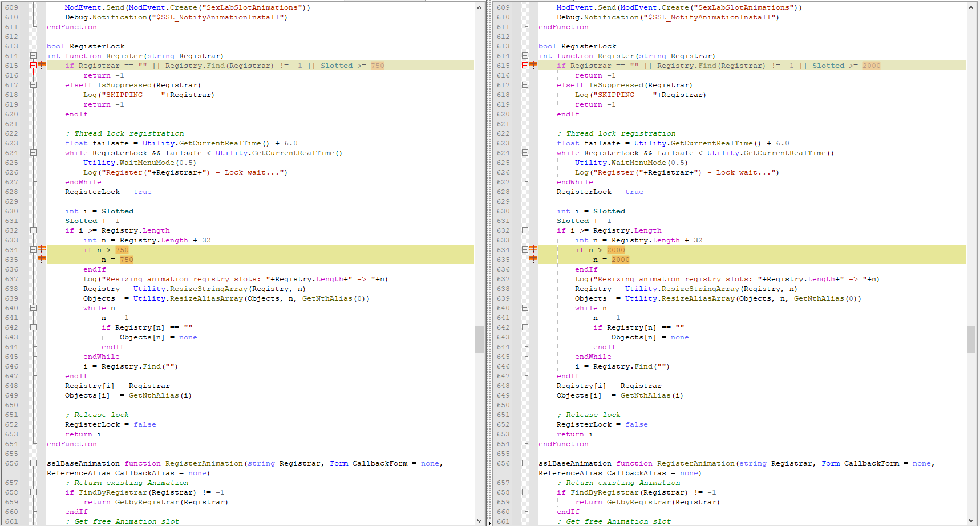Click 'Log("Resizing animation registry slots' in left pane
Screen dimensions: 980x526
(236, 279)
